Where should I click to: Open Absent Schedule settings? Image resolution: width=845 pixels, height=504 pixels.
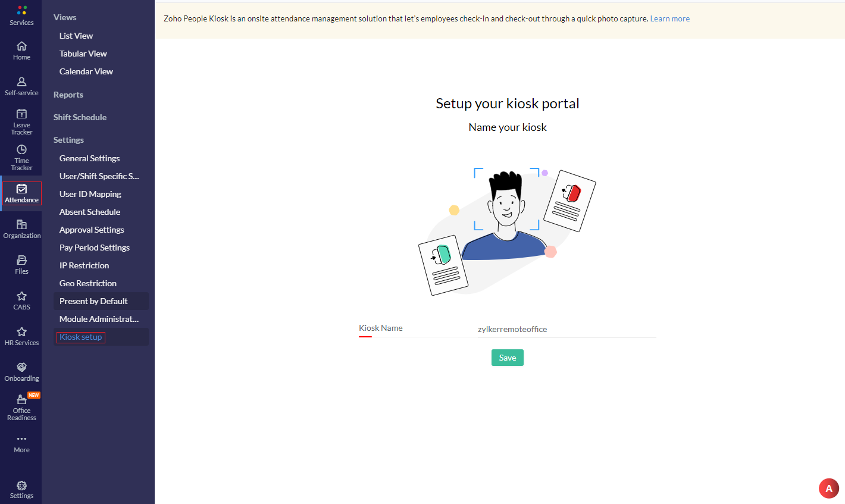click(x=90, y=212)
